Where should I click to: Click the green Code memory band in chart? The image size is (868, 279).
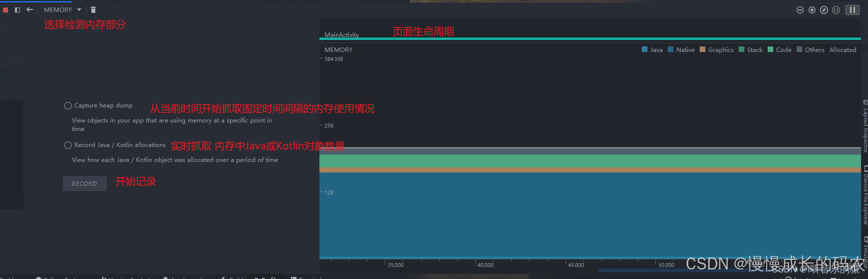point(590,161)
